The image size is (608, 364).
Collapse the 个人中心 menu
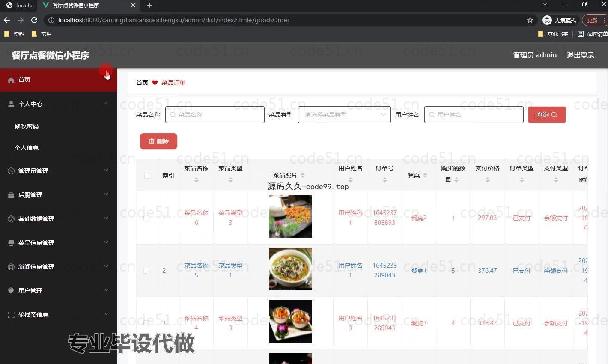pos(59,104)
